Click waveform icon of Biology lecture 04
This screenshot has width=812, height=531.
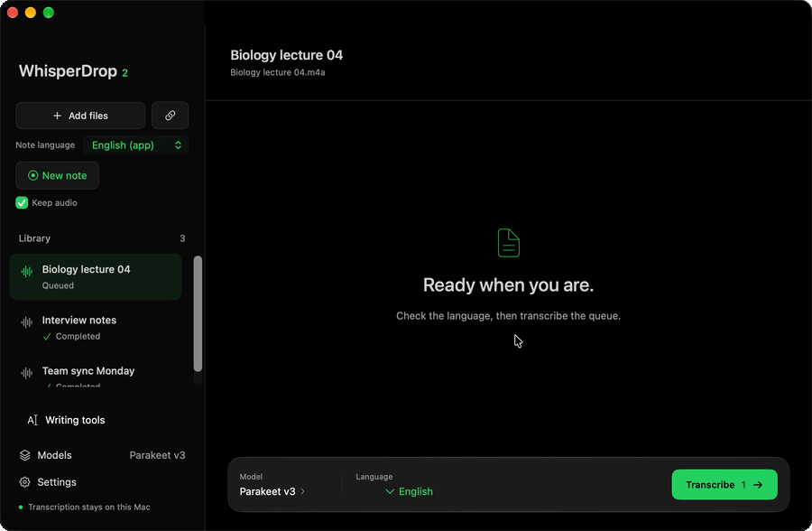[x=26, y=271]
